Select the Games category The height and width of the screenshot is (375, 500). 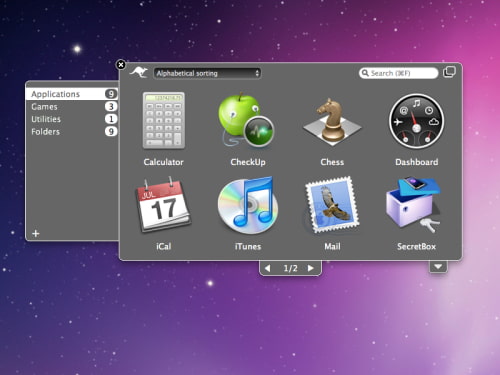point(72,107)
